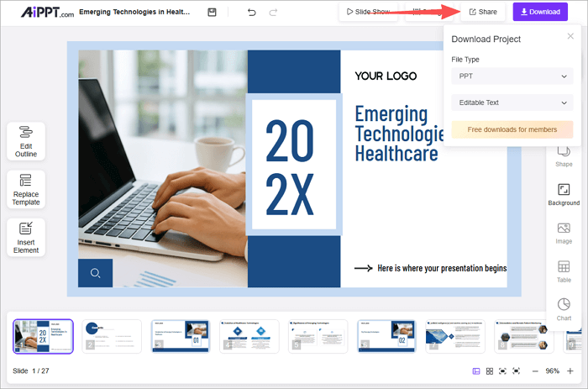Viewport: 588px width, 389px height.
Task: Open Replace Template from left sidebar
Action: [x=26, y=190]
